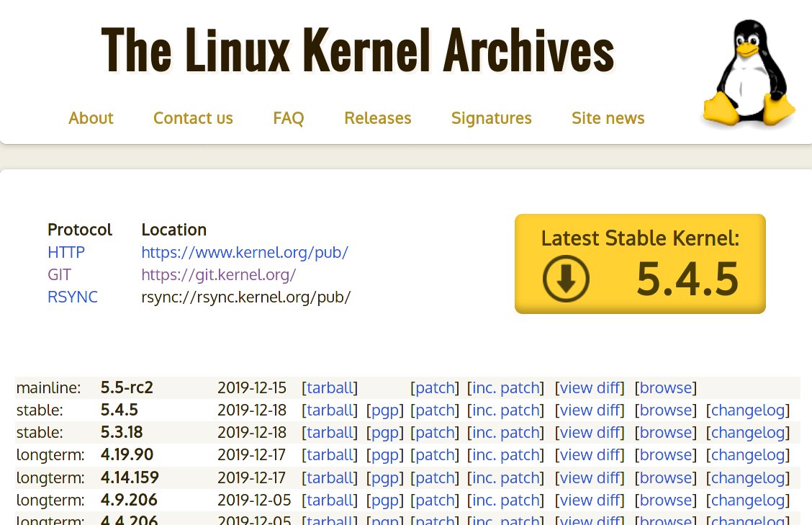Download tarball for longterm 4.14.159
This screenshot has height=525, width=812.
[330, 477]
